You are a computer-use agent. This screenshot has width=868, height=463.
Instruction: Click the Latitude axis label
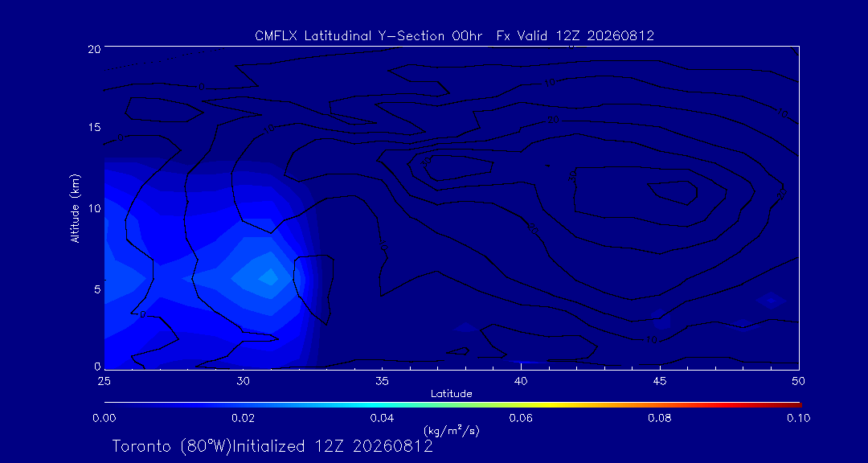coord(451,395)
